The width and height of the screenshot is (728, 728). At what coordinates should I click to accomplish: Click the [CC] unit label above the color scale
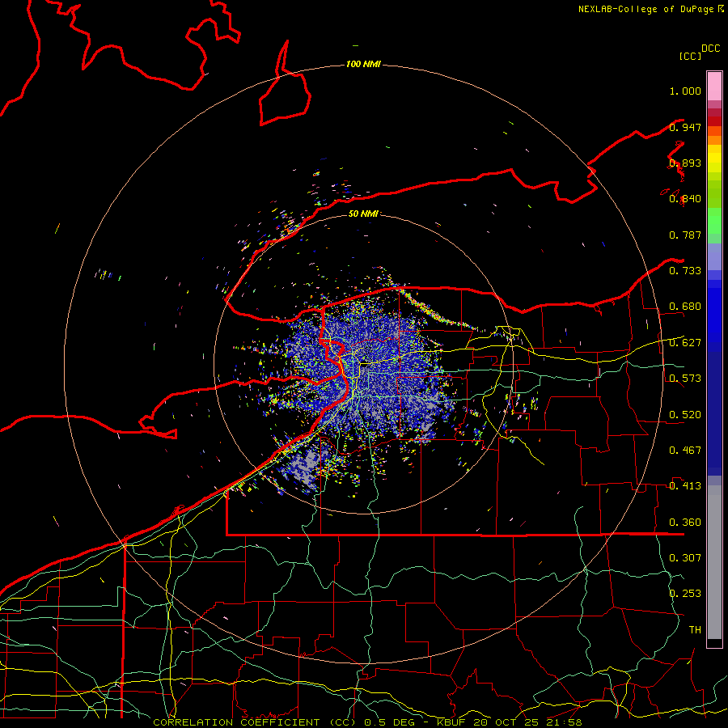point(690,56)
